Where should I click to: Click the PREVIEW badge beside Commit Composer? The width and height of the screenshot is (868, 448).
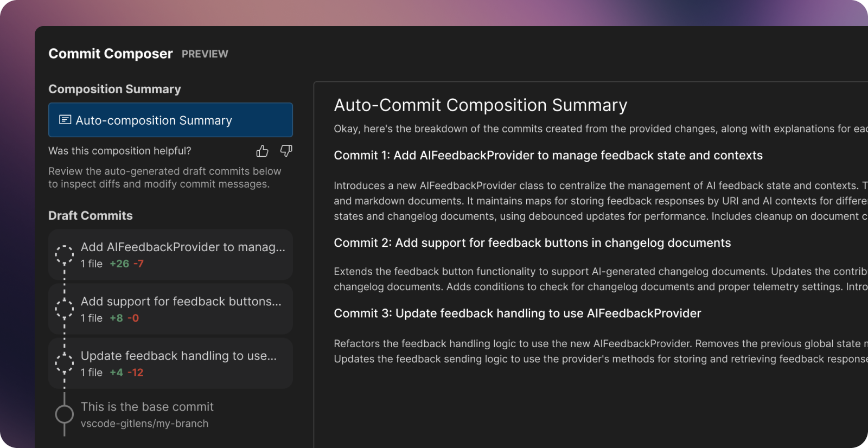pyautogui.click(x=205, y=54)
